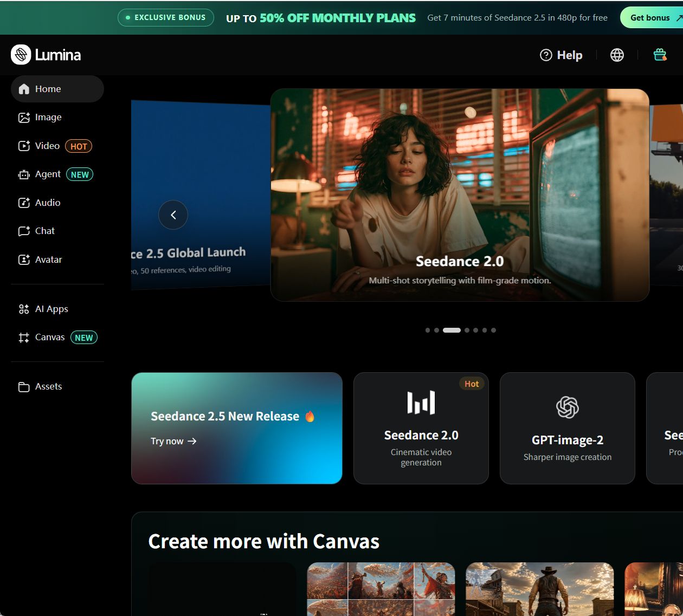Open the Agent section in sidebar
Image resolution: width=683 pixels, height=616 pixels.
(57, 174)
